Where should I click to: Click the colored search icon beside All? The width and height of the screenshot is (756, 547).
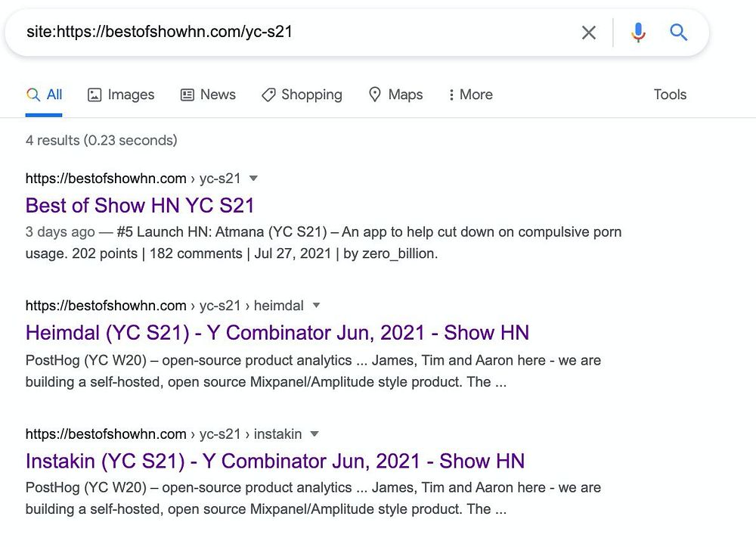coord(33,95)
